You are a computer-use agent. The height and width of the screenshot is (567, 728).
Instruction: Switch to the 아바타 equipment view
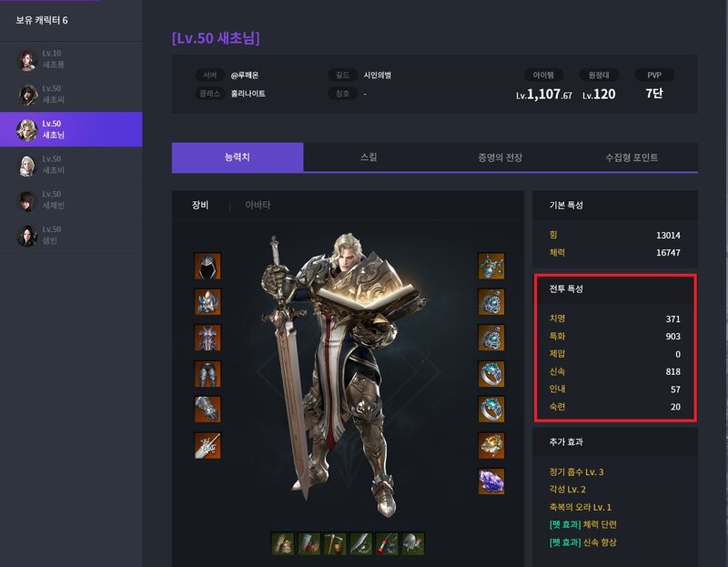(x=258, y=205)
